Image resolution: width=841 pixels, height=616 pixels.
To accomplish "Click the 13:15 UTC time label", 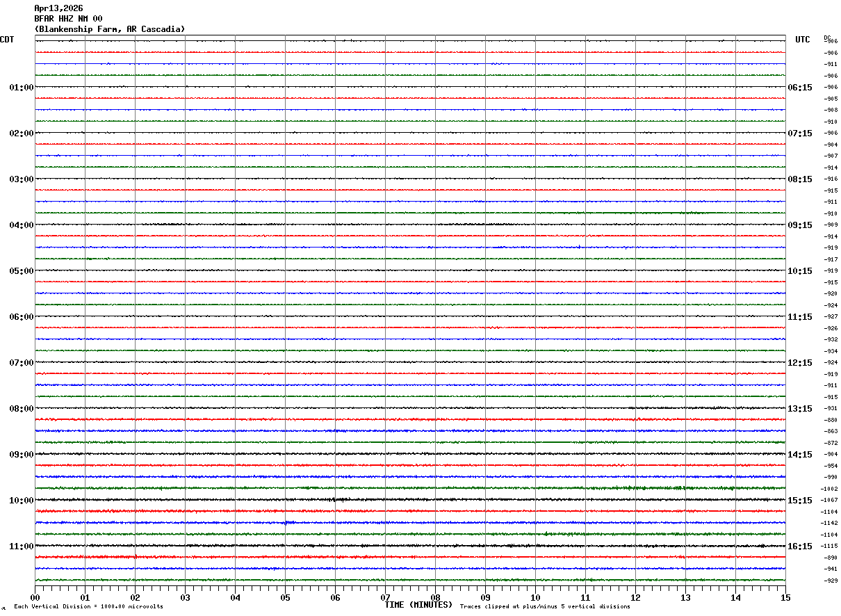I will pyautogui.click(x=799, y=409).
